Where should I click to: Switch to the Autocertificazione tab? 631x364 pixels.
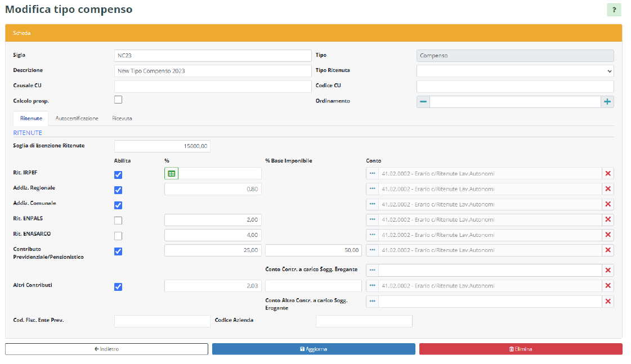click(77, 119)
